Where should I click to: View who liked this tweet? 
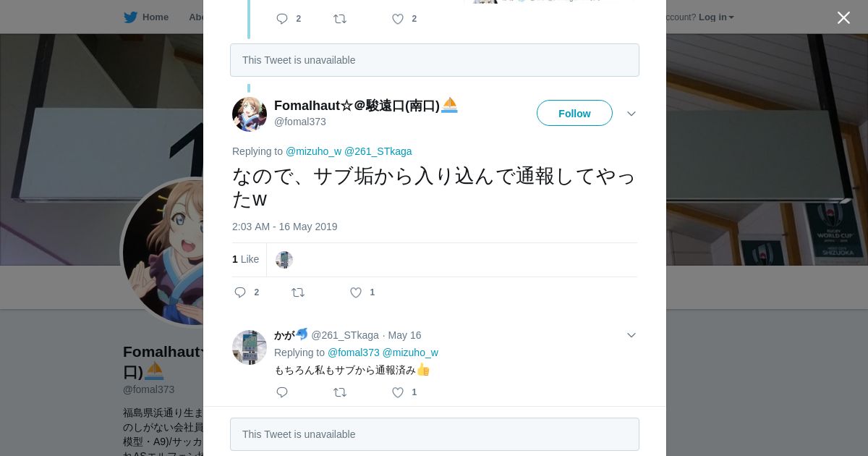[x=245, y=259]
